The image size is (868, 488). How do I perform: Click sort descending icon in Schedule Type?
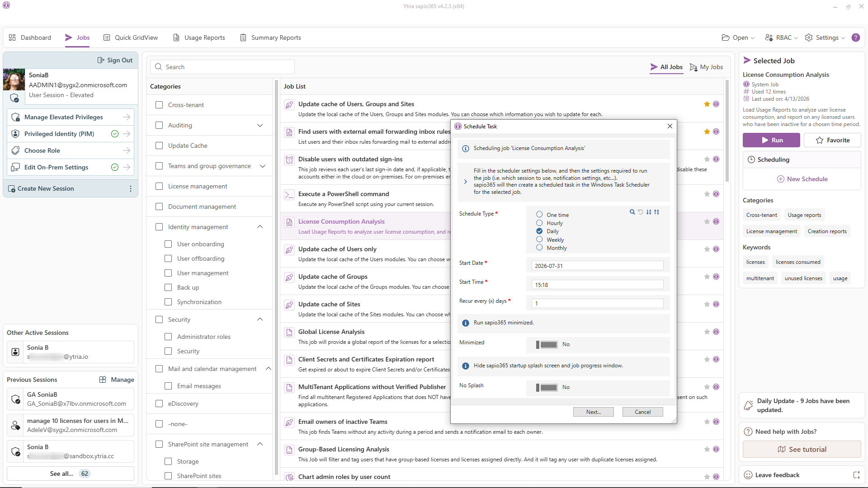656,212
